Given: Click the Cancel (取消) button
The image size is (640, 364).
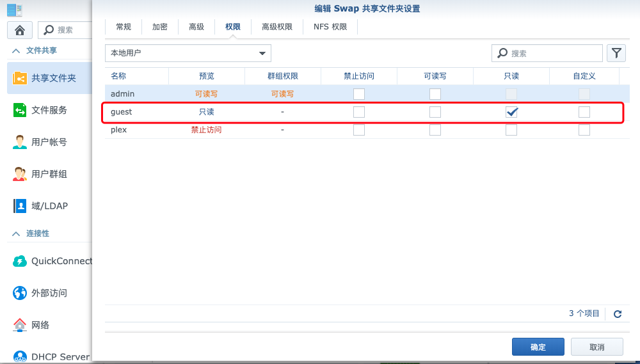Looking at the screenshot, I should (596, 347).
